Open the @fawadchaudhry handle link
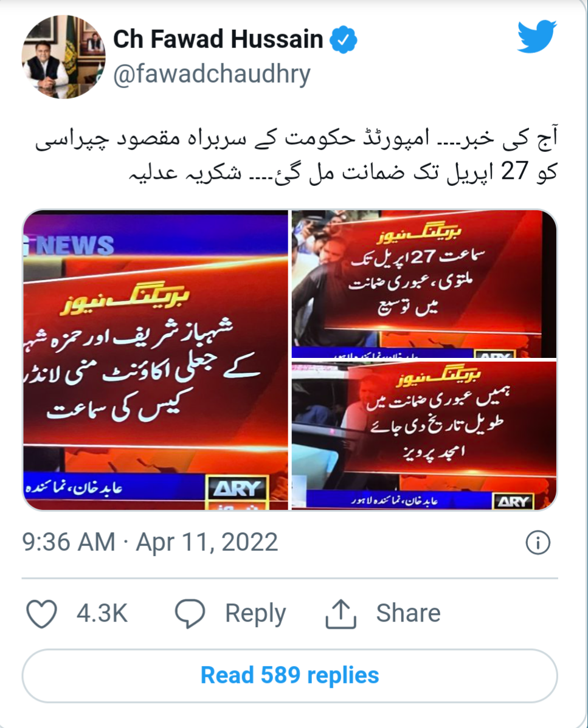The width and height of the screenshot is (588, 728). click(212, 75)
